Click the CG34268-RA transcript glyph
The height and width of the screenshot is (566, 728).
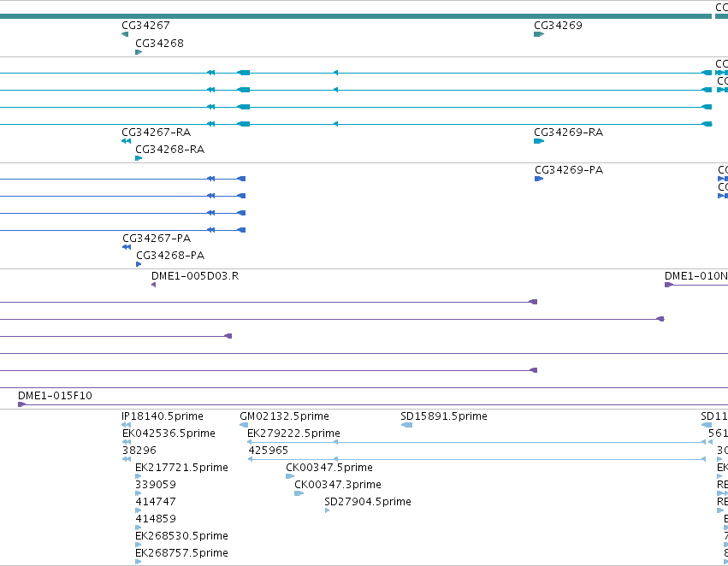pos(139,158)
